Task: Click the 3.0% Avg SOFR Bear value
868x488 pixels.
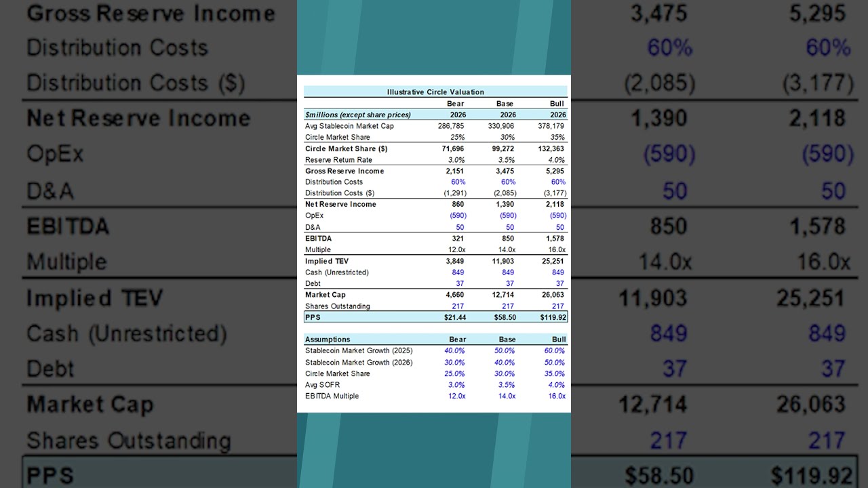Action: [457, 385]
